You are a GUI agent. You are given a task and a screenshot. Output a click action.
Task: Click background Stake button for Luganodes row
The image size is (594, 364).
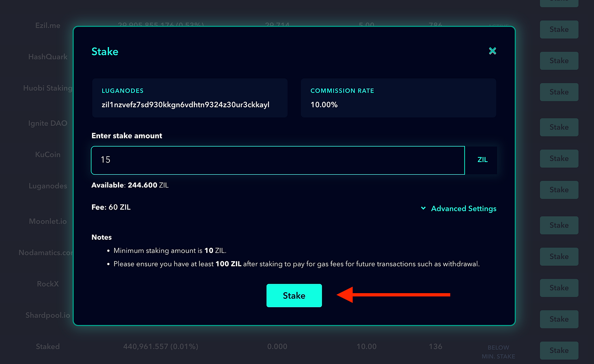559,190
